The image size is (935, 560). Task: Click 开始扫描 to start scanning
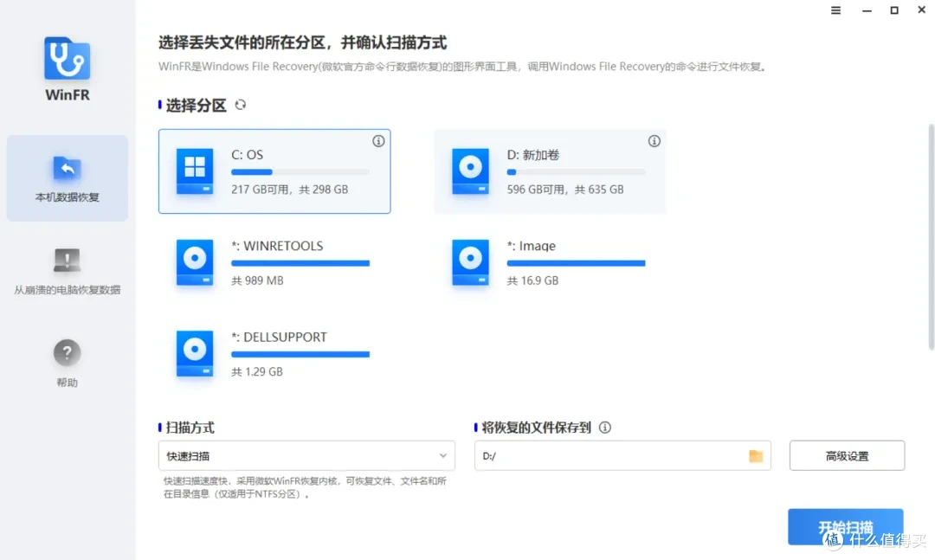(x=846, y=527)
